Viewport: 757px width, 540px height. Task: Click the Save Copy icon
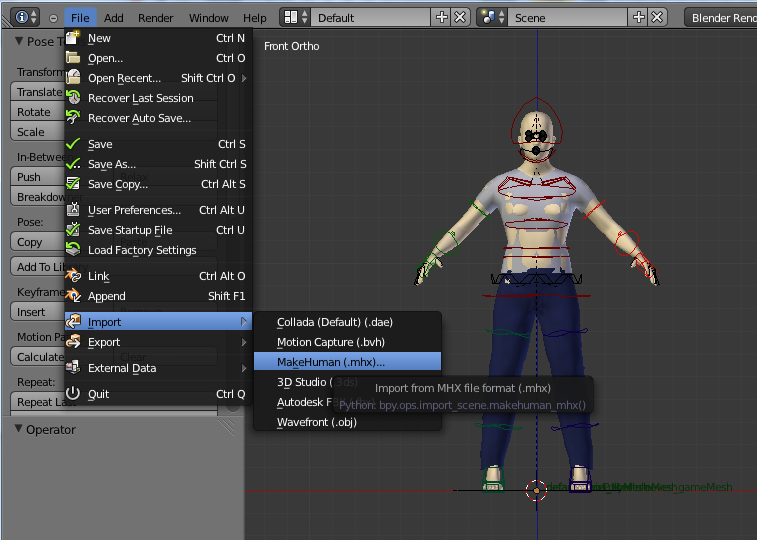pyautogui.click(x=73, y=184)
